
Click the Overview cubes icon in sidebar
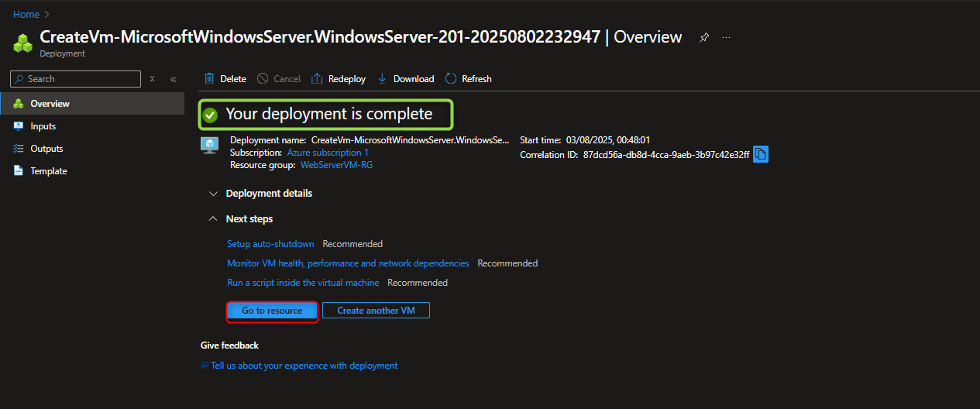(x=19, y=104)
